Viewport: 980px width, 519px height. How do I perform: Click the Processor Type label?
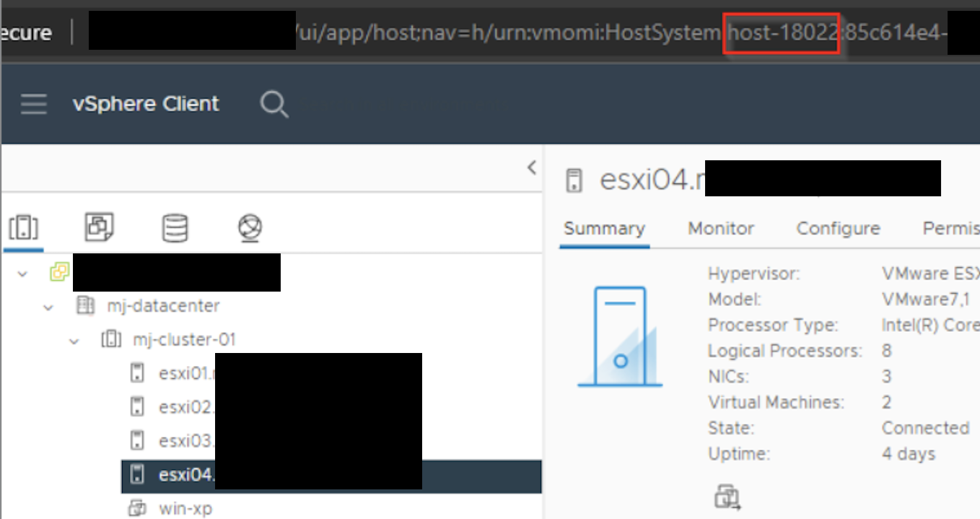click(x=773, y=326)
